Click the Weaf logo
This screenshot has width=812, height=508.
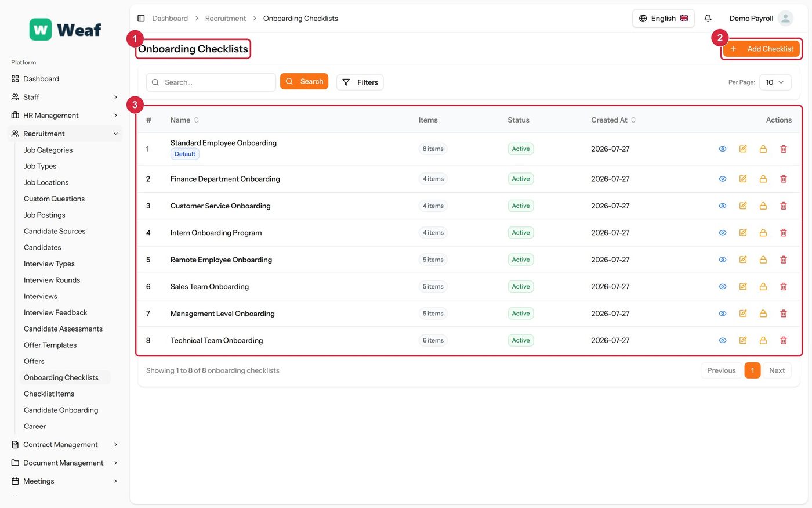pyautogui.click(x=66, y=30)
